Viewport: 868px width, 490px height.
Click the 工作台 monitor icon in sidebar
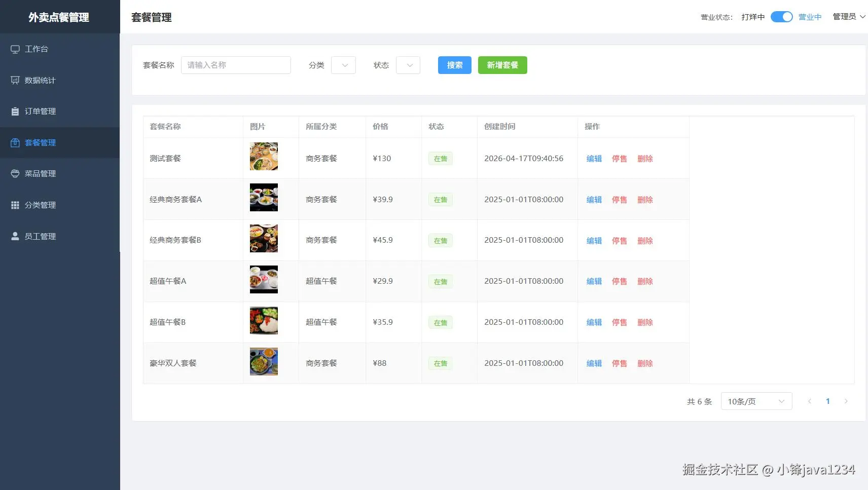pyautogui.click(x=15, y=49)
